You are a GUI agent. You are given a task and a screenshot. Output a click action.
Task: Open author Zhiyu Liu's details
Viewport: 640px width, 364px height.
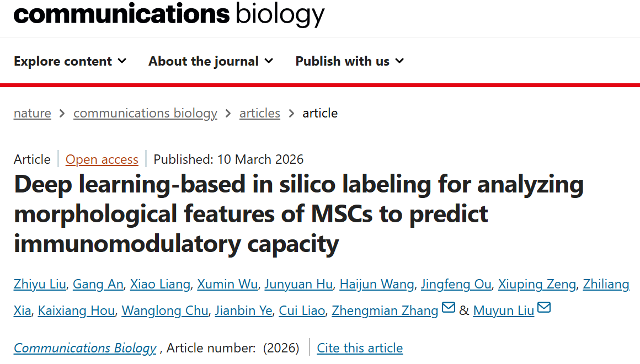click(40, 284)
